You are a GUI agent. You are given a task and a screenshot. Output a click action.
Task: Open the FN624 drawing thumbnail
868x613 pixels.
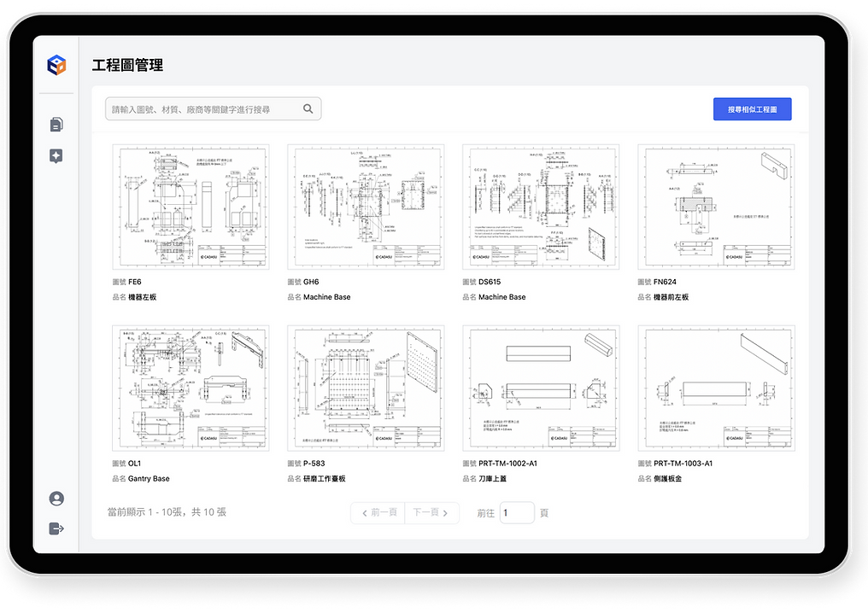[x=716, y=207]
